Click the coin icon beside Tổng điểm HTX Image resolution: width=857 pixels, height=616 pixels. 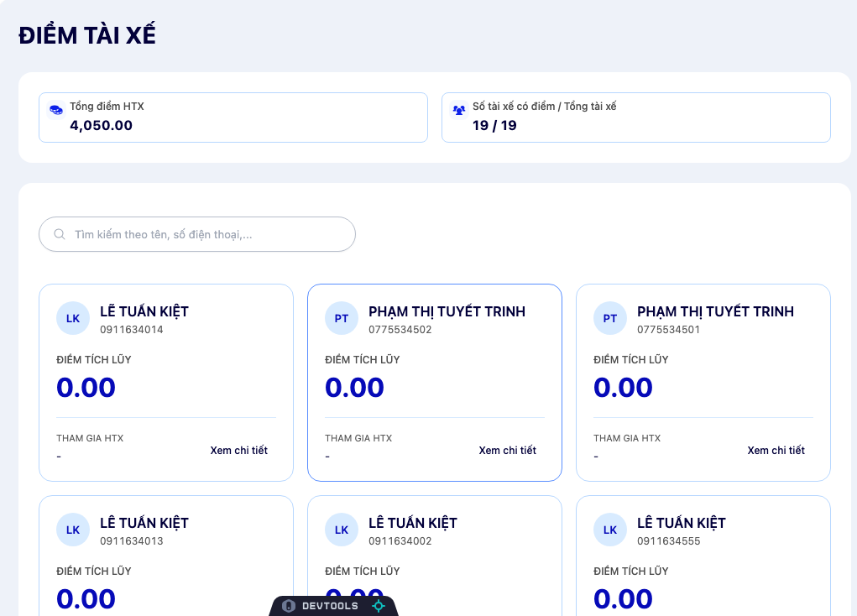pyautogui.click(x=56, y=110)
